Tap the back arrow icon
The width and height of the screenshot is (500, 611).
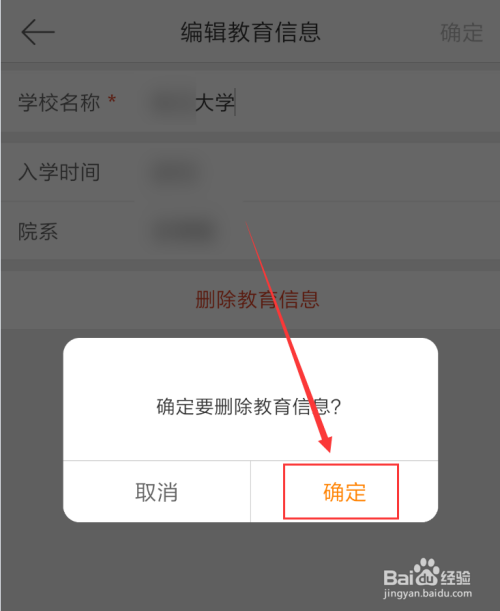coord(38,32)
